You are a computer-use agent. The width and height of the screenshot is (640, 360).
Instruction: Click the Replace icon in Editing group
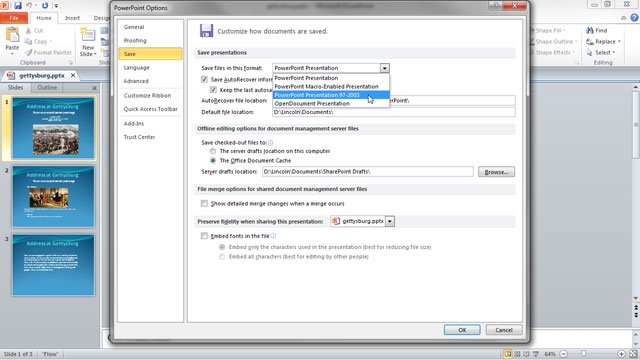click(590, 42)
